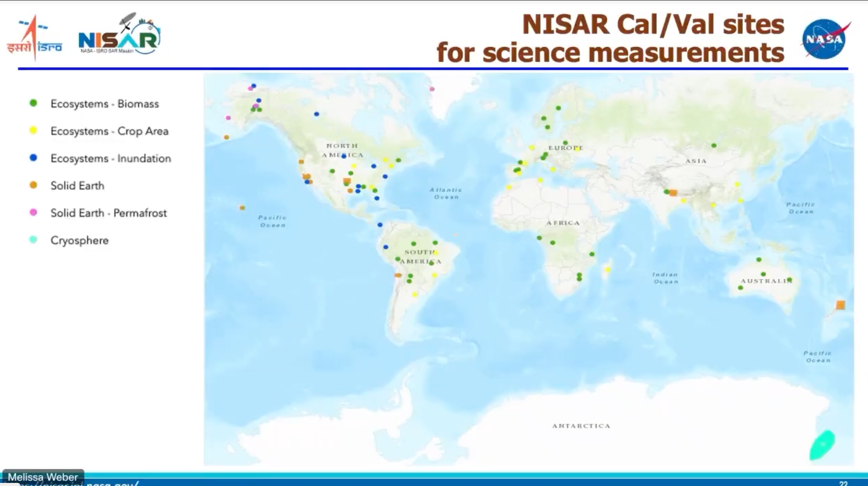Click the ASIA map label
The width and height of the screenshot is (868, 486).
click(696, 161)
